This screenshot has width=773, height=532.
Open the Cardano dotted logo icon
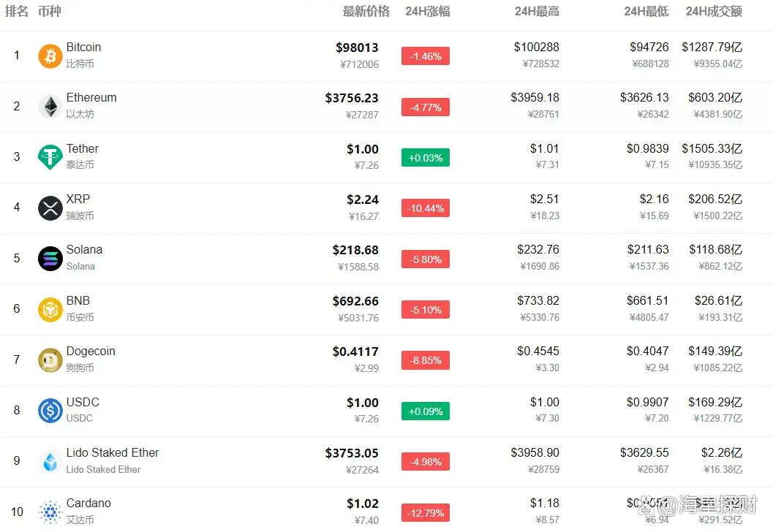[x=50, y=512]
